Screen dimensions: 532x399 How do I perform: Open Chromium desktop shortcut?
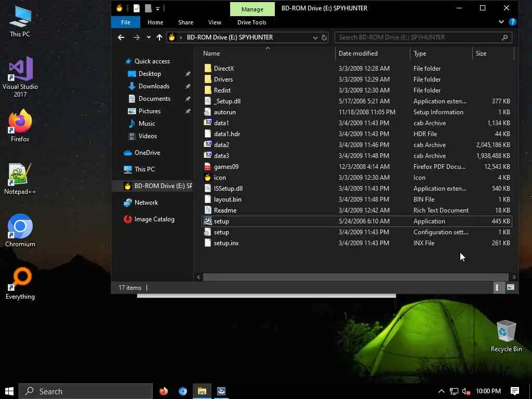20,231
